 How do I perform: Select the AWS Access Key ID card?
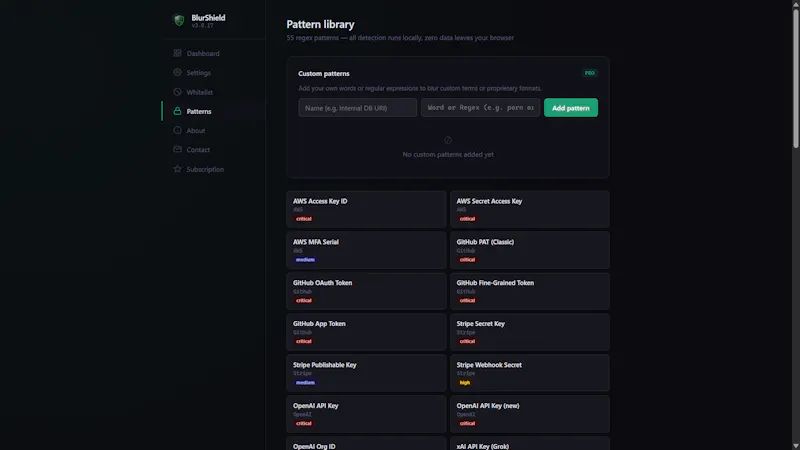click(x=366, y=209)
